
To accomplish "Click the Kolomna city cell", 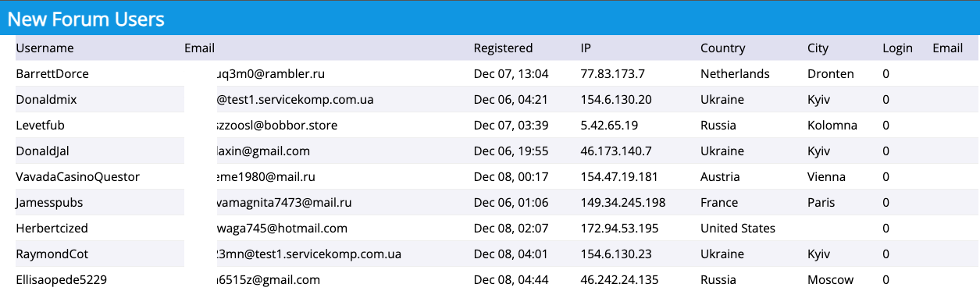I will coord(832,126).
